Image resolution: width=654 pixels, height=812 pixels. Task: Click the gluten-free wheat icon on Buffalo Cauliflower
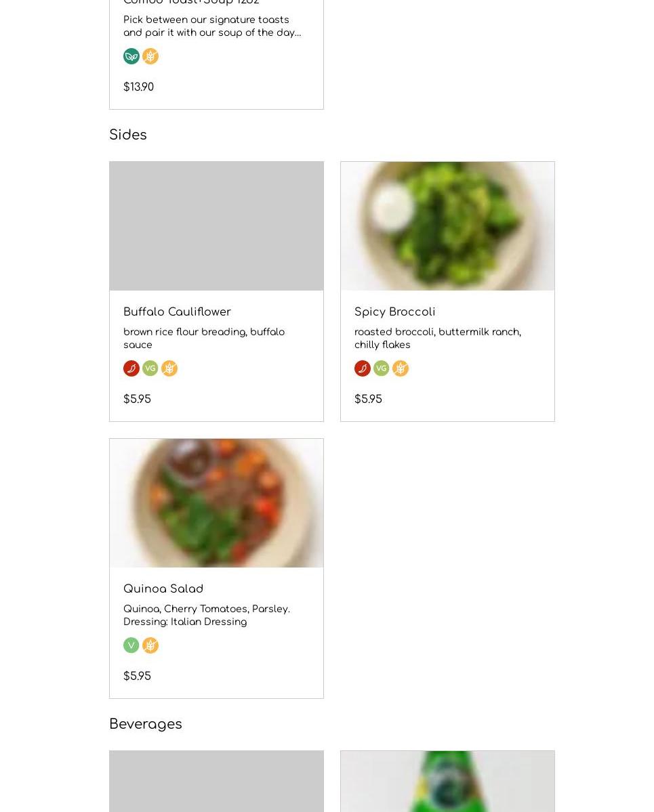pyautogui.click(x=169, y=368)
